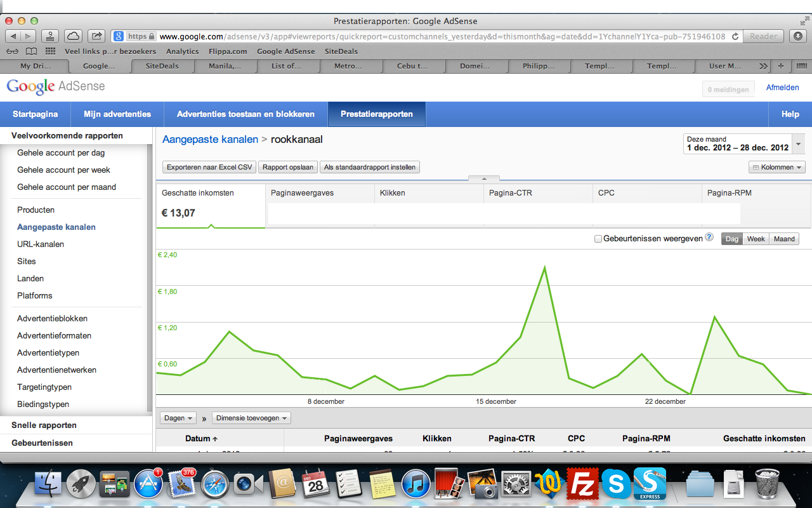
Task: Open Reminders checklist icon in dock
Action: 349,485
